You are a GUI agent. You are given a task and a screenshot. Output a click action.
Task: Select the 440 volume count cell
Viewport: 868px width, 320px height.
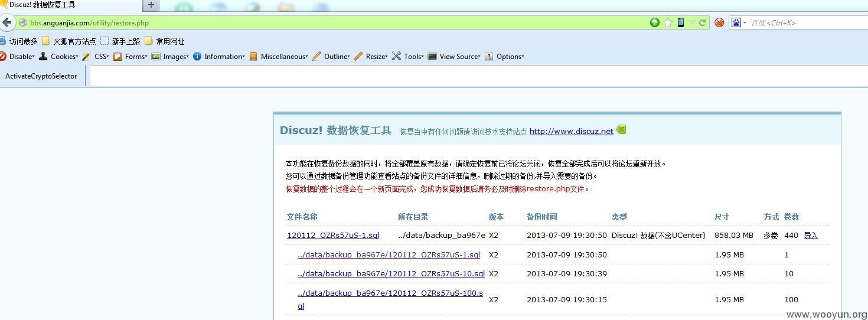791,236
